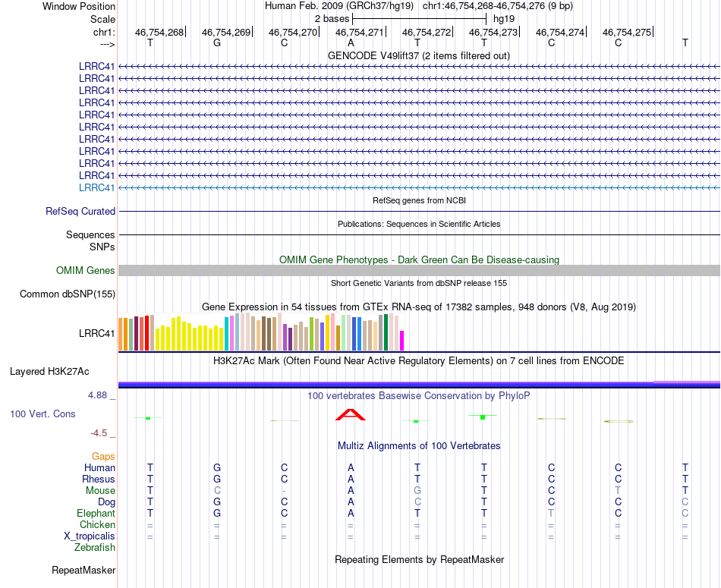Image resolution: width=721 pixels, height=588 pixels.
Task: Open RefSeq genes from NCBI title
Action: pos(419,200)
